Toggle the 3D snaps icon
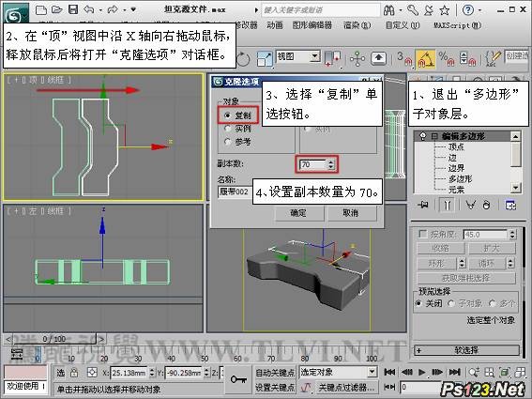This screenshot has height=399, width=532. coord(404,58)
